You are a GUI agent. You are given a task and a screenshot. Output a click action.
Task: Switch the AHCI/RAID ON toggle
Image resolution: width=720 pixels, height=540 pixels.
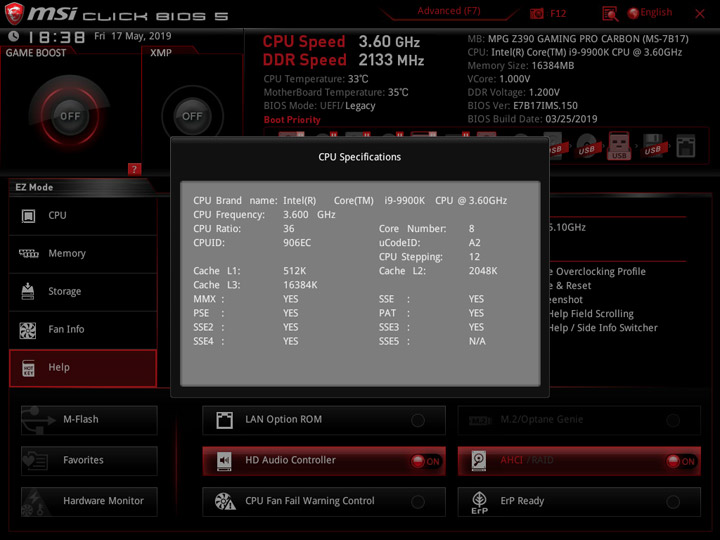(x=681, y=461)
